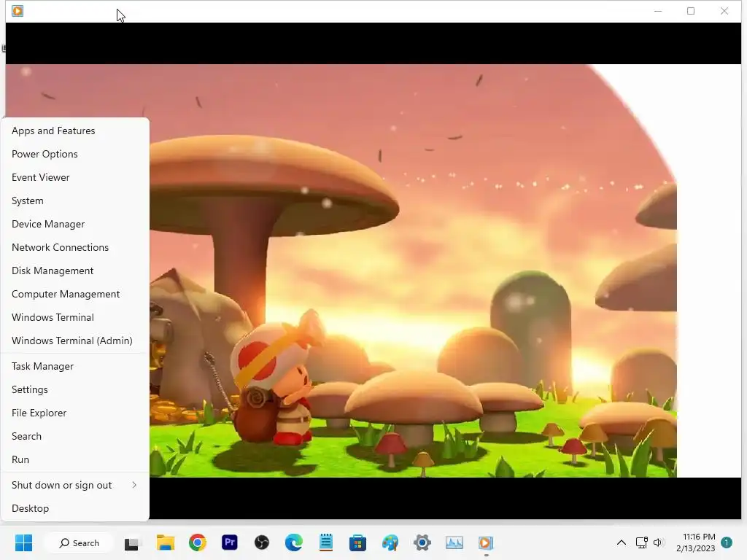Launch Windows Terminal (Admin)
The width and height of the screenshot is (747, 560).
click(x=75, y=341)
